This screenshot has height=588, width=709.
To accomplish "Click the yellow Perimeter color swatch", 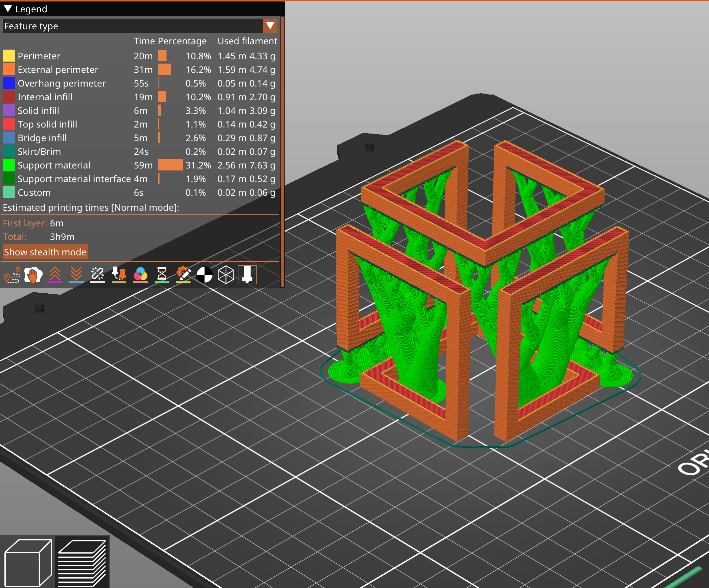I will coord(9,56).
